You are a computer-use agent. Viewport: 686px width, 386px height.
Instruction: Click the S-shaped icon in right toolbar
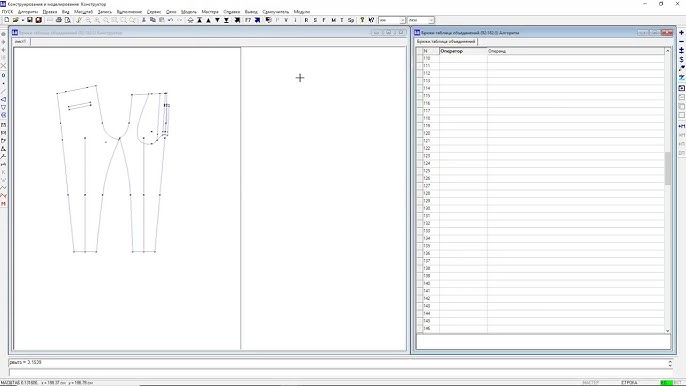[x=681, y=59]
